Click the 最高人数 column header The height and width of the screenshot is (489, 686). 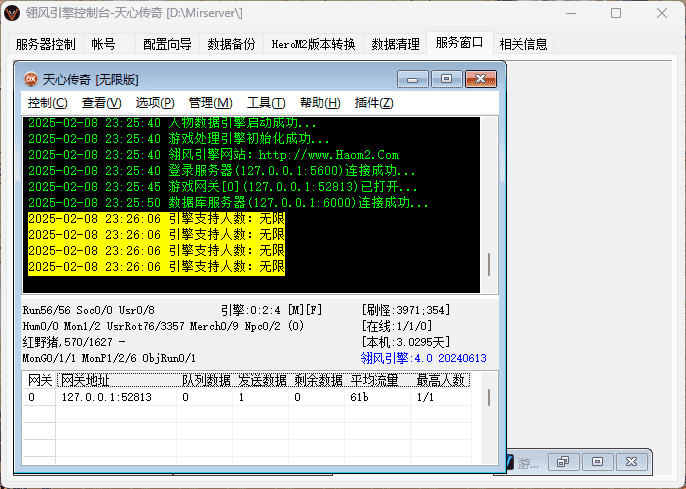pyautogui.click(x=441, y=381)
